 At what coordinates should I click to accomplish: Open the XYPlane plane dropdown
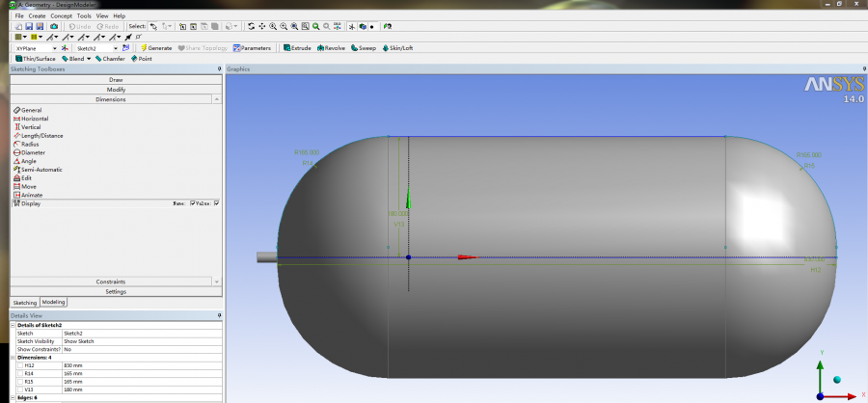click(55, 47)
